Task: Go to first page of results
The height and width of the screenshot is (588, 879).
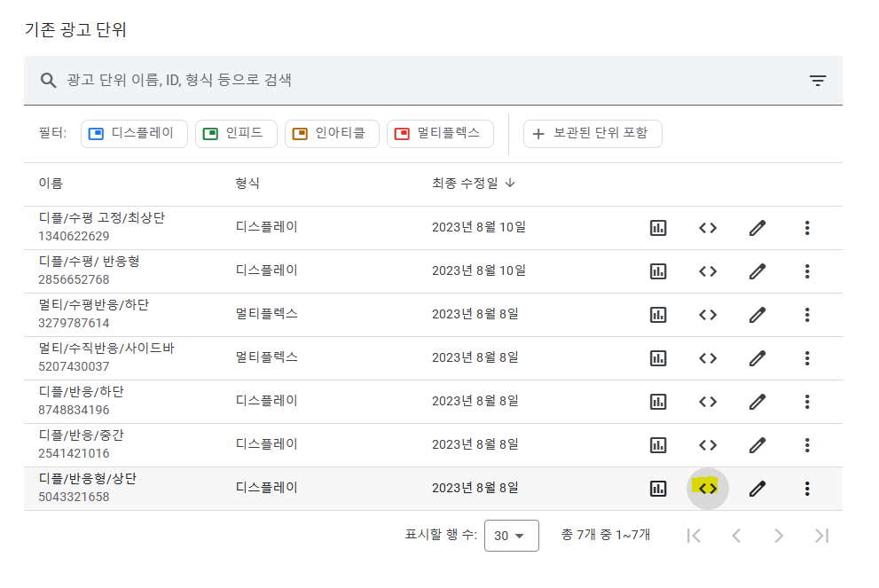Action: (694, 536)
